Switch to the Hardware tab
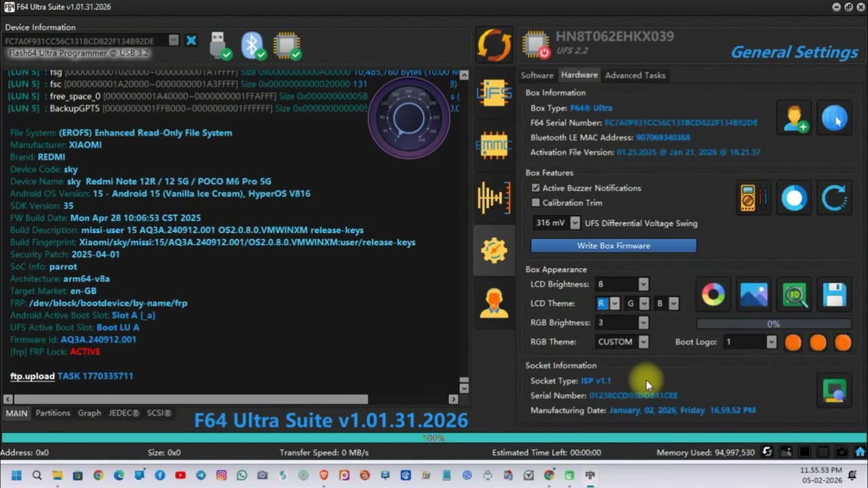This screenshot has width=868, height=488. point(579,75)
